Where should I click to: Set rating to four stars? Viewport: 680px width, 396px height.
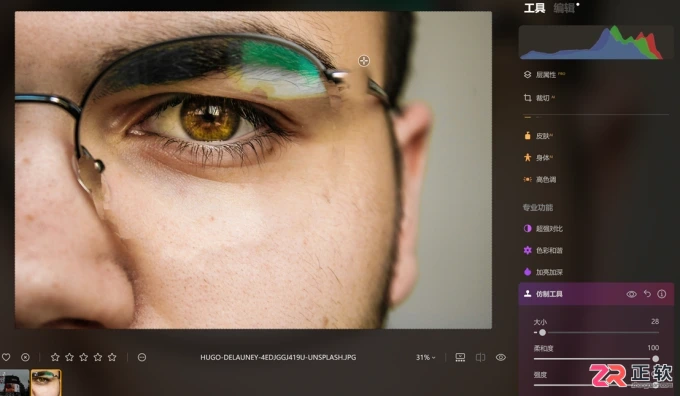98,357
